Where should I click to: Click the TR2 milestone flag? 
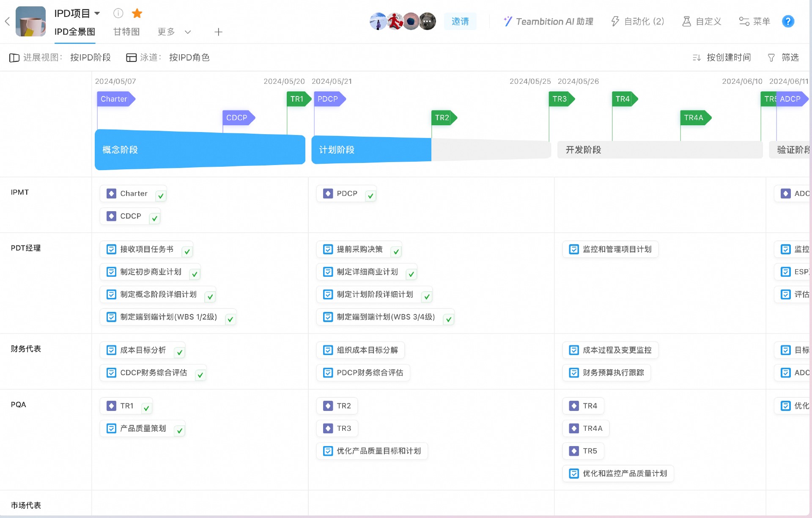tap(444, 118)
